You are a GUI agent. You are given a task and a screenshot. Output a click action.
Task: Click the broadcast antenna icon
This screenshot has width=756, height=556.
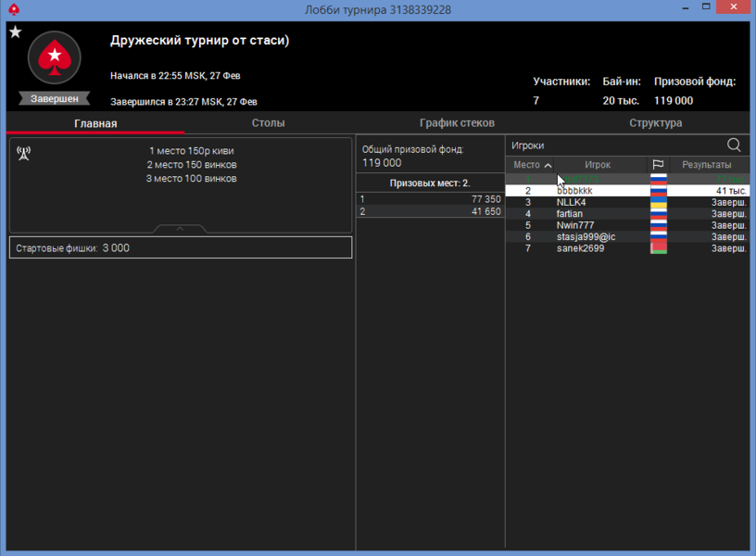pos(24,153)
